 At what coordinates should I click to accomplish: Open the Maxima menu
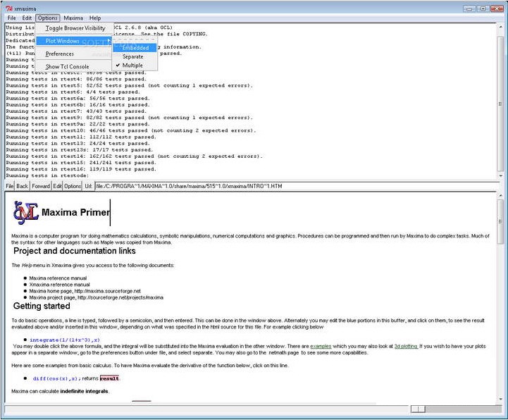click(73, 18)
